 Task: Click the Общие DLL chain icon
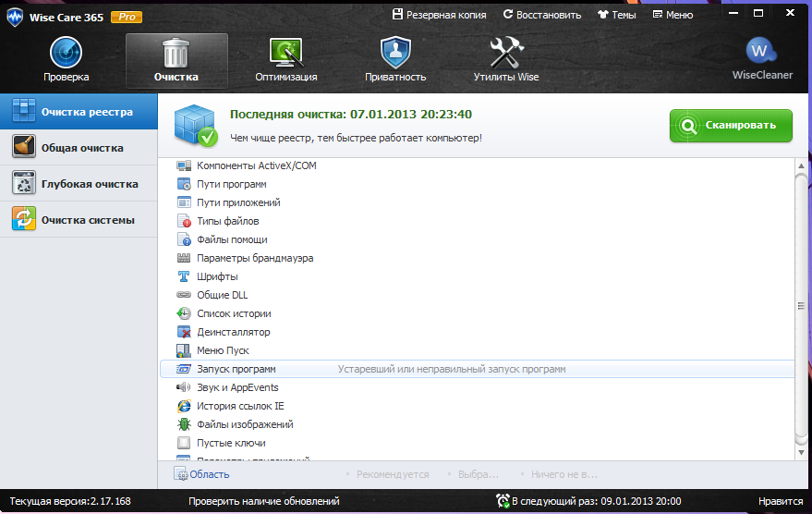pos(184,295)
